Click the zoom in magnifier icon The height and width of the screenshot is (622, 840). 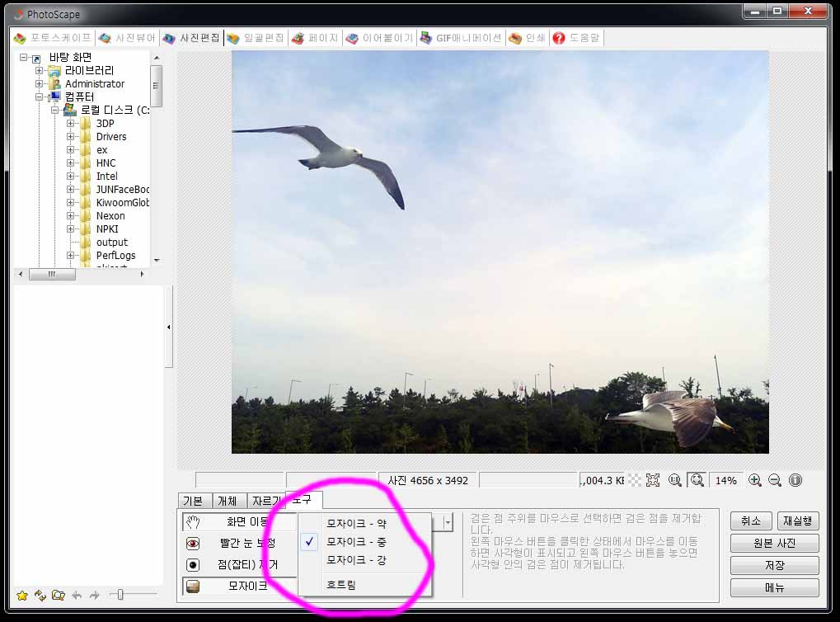click(755, 480)
